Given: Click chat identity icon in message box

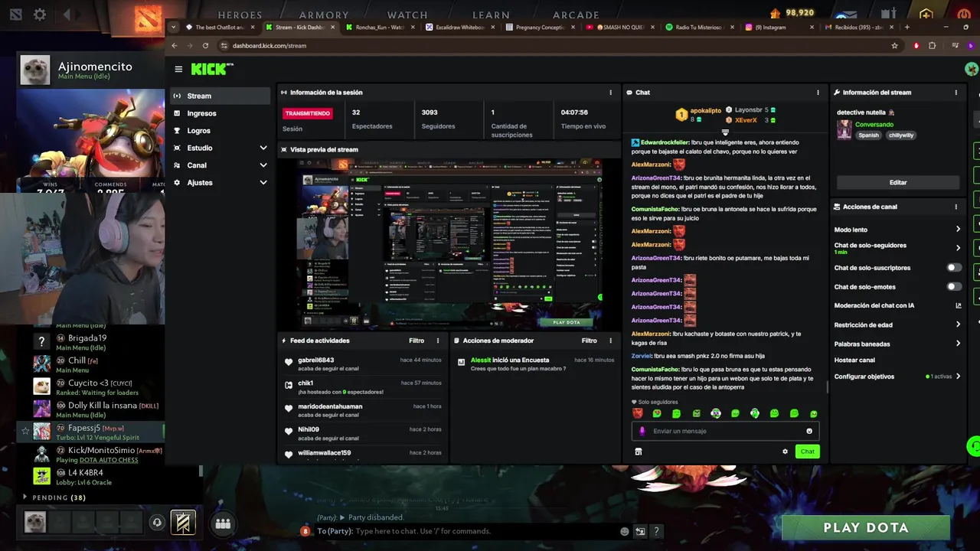Looking at the screenshot, I should click(x=642, y=431).
